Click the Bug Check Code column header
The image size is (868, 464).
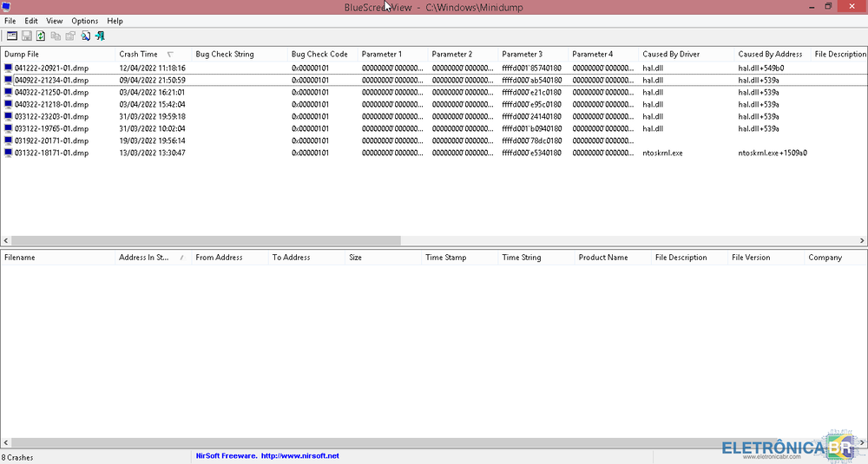click(x=319, y=54)
